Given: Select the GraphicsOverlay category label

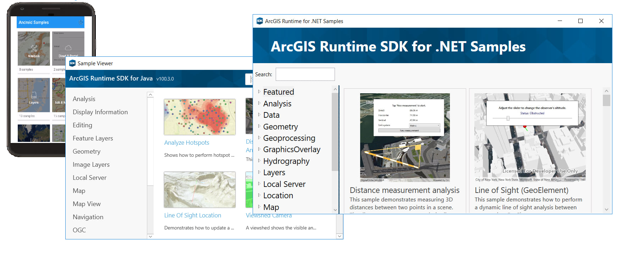Looking at the screenshot, I should click(x=292, y=149).
